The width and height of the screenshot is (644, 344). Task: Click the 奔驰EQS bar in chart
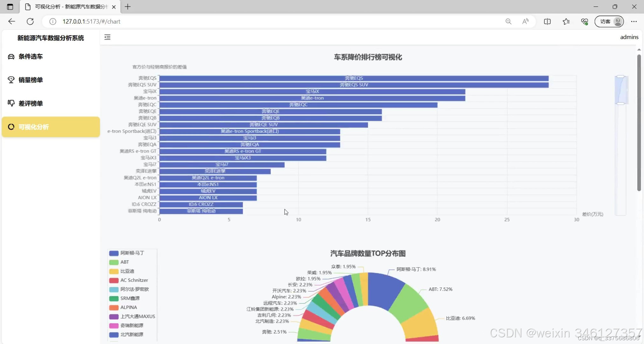pyautogui.click(x=353, y=78)
